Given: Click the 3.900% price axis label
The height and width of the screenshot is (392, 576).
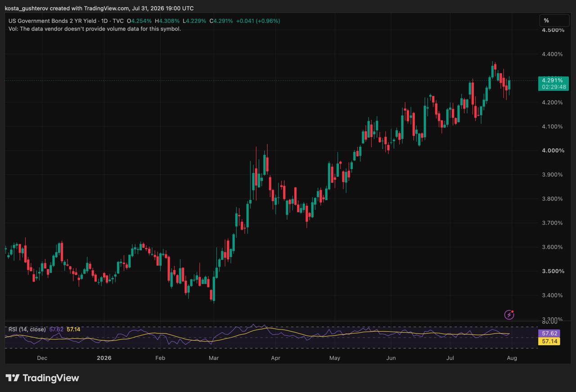Looking at the screenshot, I should (x=553, y=175).
